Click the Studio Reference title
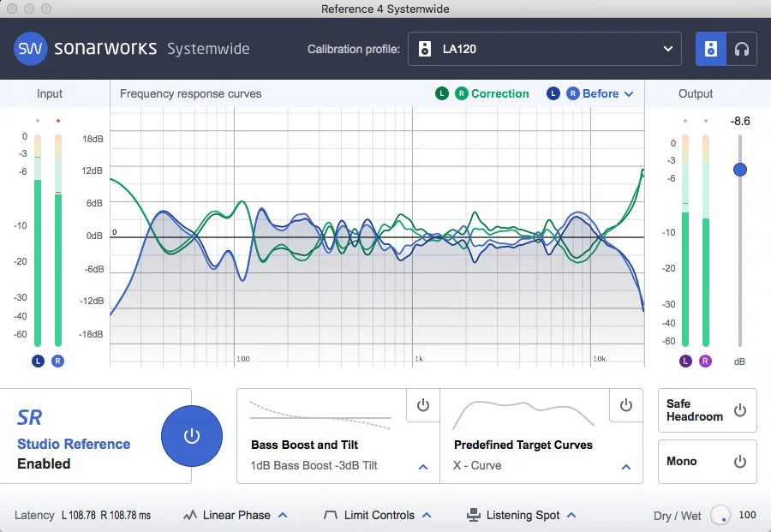The width and height of the screenshot is (771, 532). (x=74, y=444)
